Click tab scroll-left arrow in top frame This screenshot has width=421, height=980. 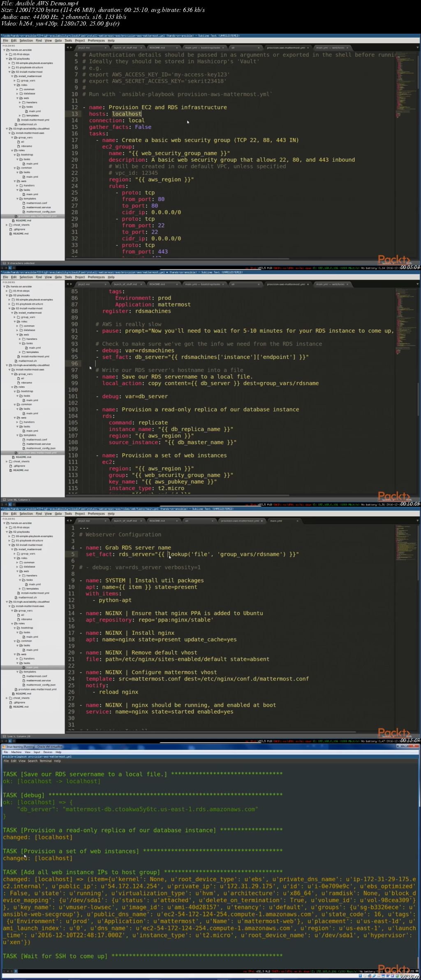coord(67,48)
